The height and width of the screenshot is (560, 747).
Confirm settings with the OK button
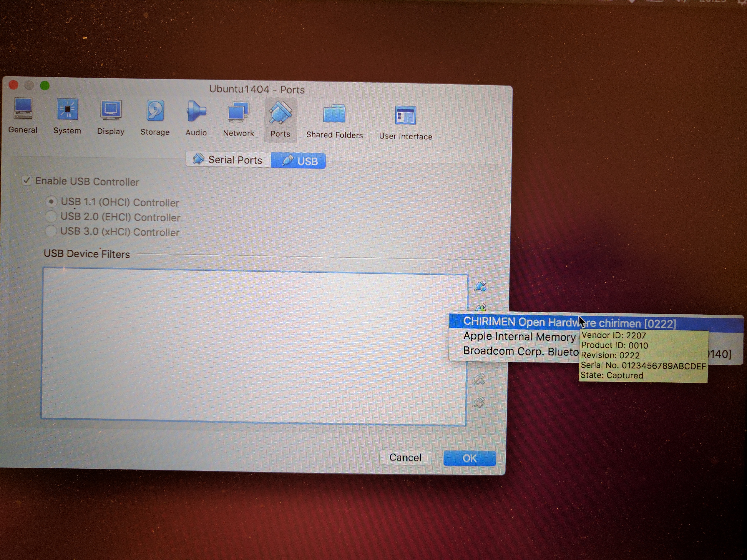pyautogui.click(x=469, y=458)
